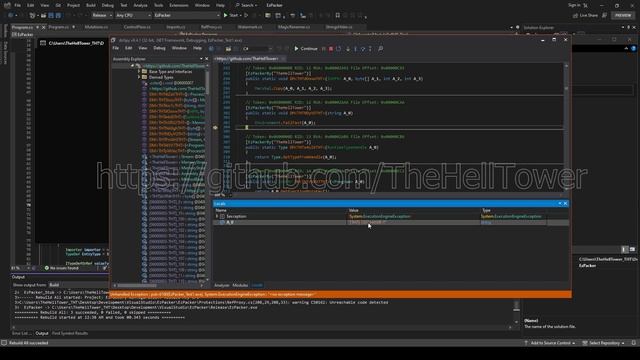Collapse the top node in Assembly Explorer

pyautogui.click(x=132, y=66)
